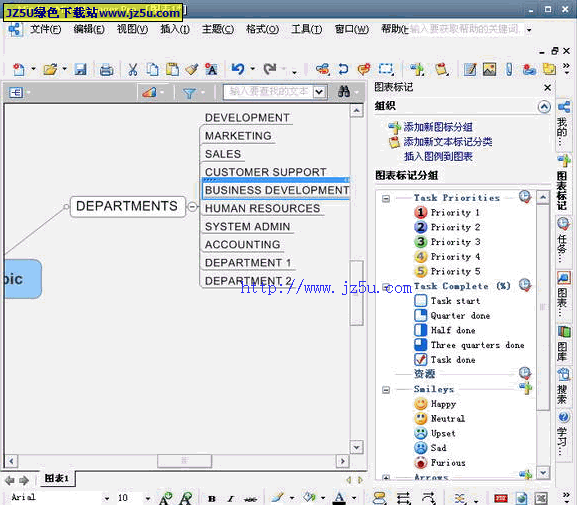Select the Priority 3 marker icon
This screenshot has width=577, height=505.
(421, 242)
